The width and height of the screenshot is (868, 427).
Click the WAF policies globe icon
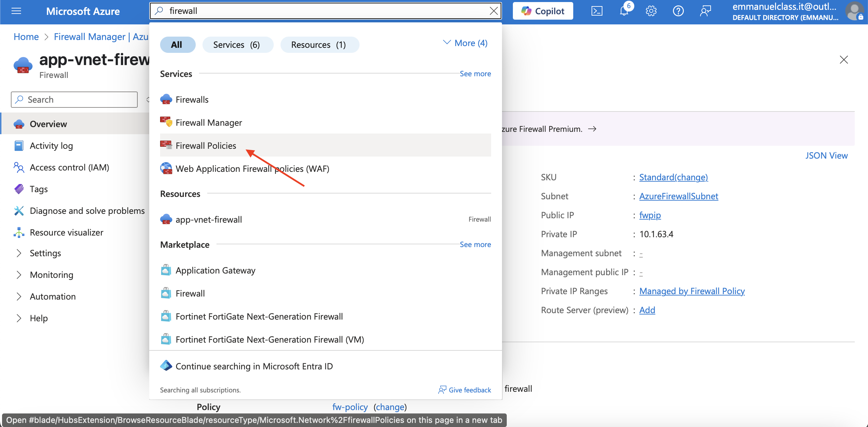(166, 168)
